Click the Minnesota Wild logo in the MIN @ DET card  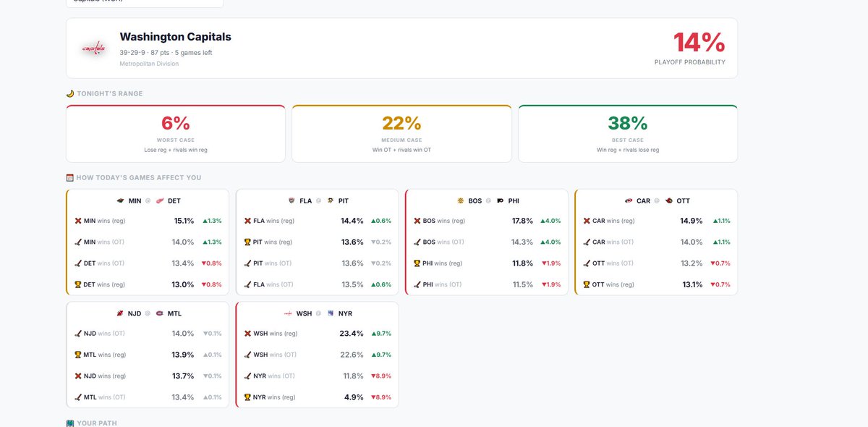pyautogui.click(x=120, y=201)
